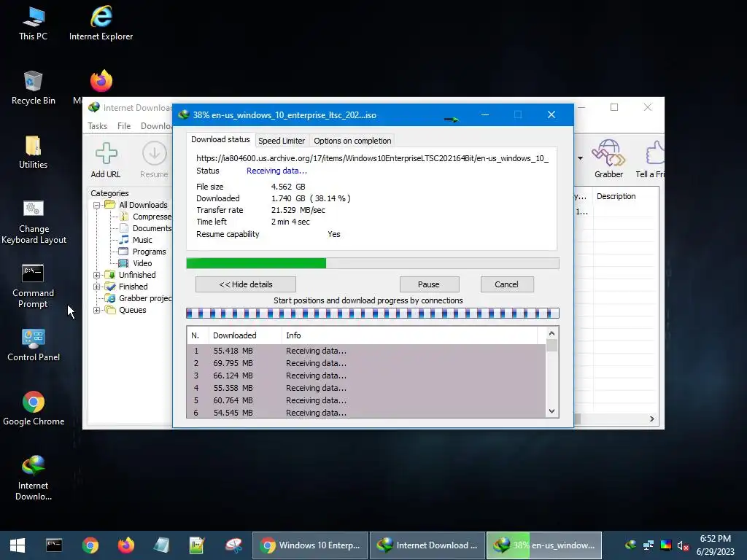Image resolution: width=747 pixels, height=560 pixels.
Task: Select the Grabber projects tree item
Action: [x=139, y=298]
